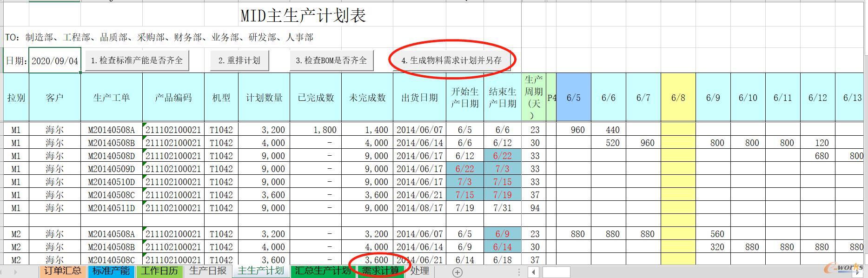The width and height of the screenshot is (868, 278).
Task: Select the 960 cell under 6/5
Action: pyautogui.click(x=574, y=130)
